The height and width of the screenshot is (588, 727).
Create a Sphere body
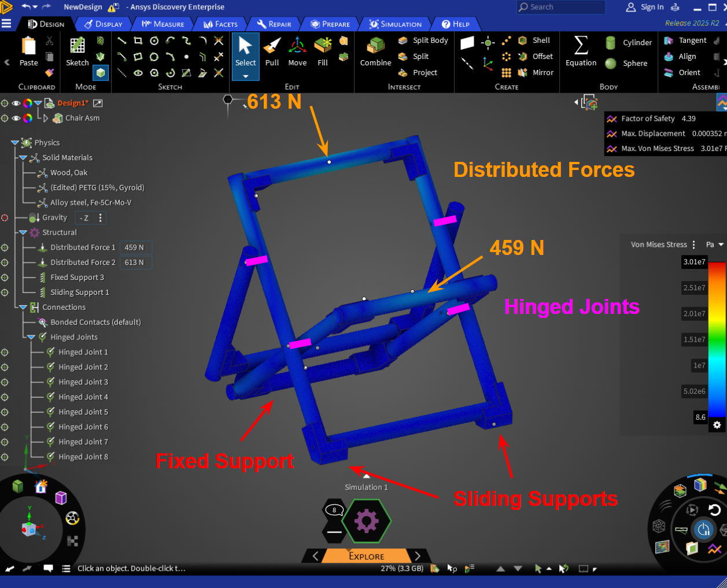[626, 64]
